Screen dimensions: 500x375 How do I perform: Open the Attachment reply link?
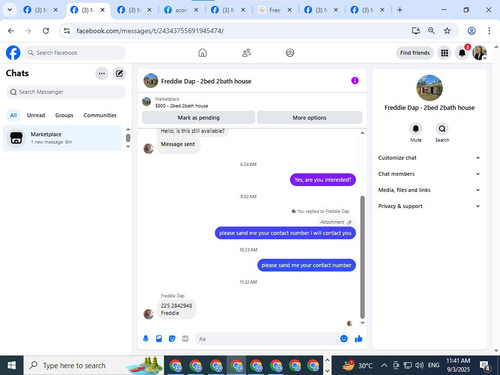(x=335, y=222)
